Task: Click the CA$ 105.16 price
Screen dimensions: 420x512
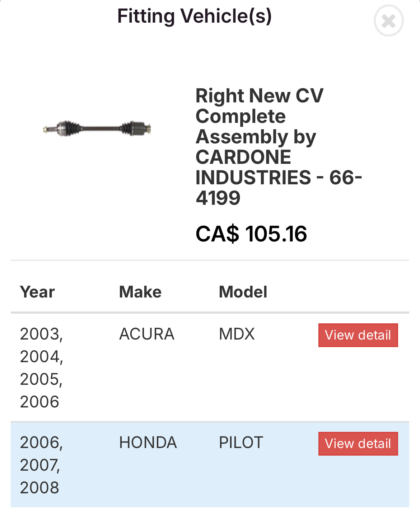Action: (251, 234)
